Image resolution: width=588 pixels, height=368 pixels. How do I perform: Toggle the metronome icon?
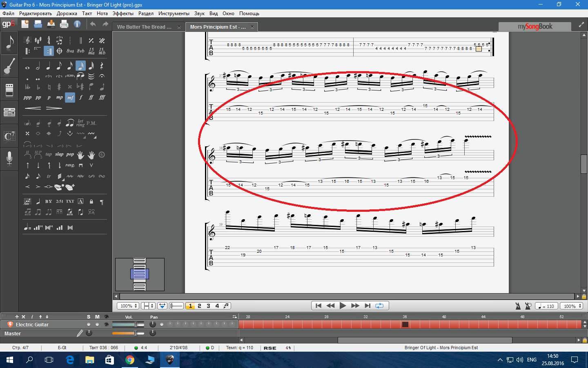[518, 306]
